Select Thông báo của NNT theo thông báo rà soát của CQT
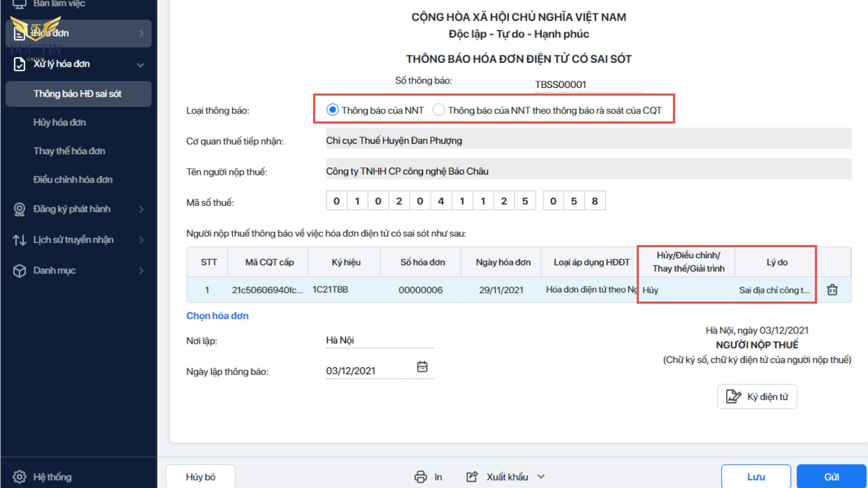868x488 pixels. click(439, 110)
